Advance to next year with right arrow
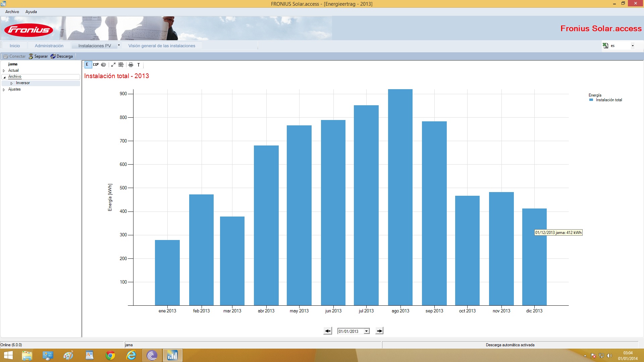 tap(379, 331)
